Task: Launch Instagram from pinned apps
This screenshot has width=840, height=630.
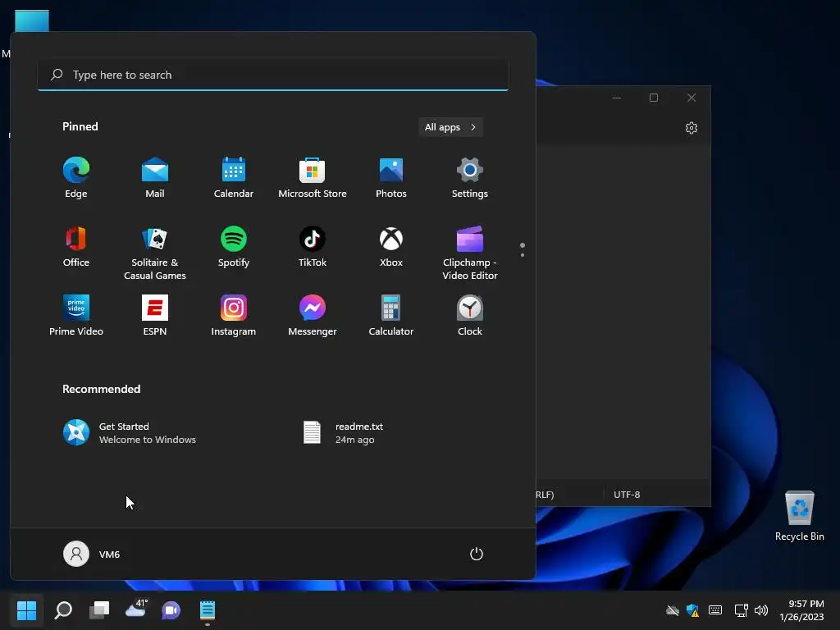Action: (234, 316)
